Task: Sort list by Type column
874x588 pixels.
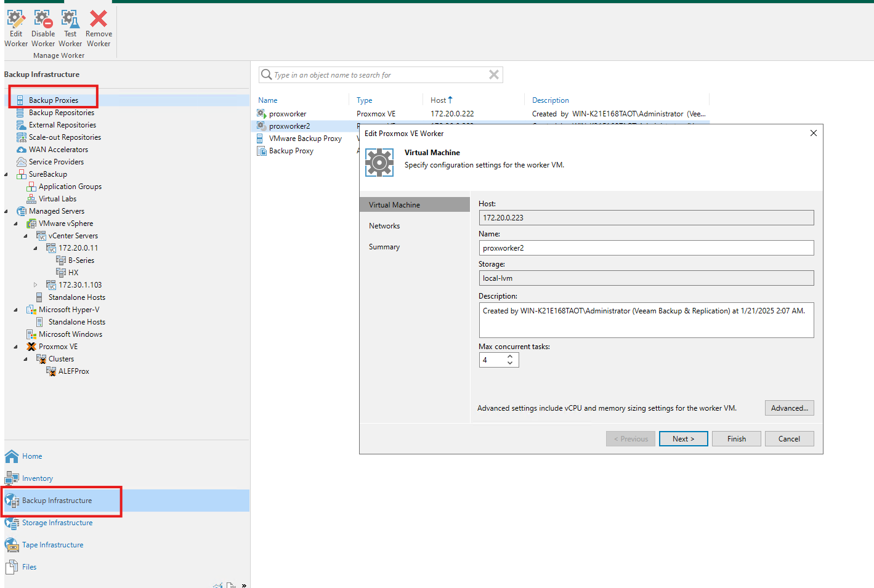Action: click(365, 100)
